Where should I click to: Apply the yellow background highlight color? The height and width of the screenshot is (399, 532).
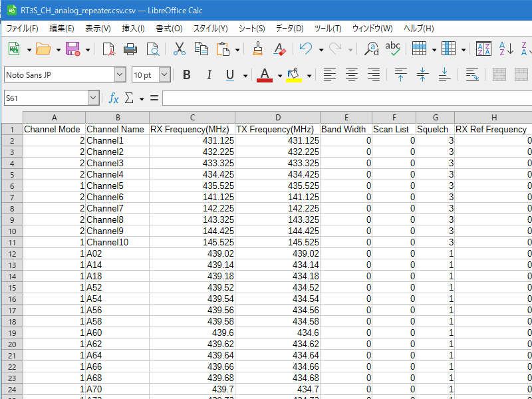coord(294,74)
